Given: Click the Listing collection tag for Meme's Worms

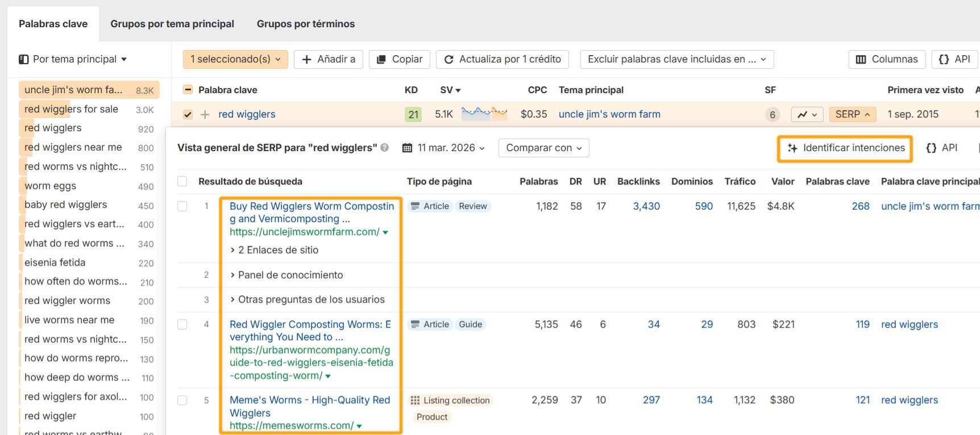Looking at the screenshot, I should pos(451,400).
